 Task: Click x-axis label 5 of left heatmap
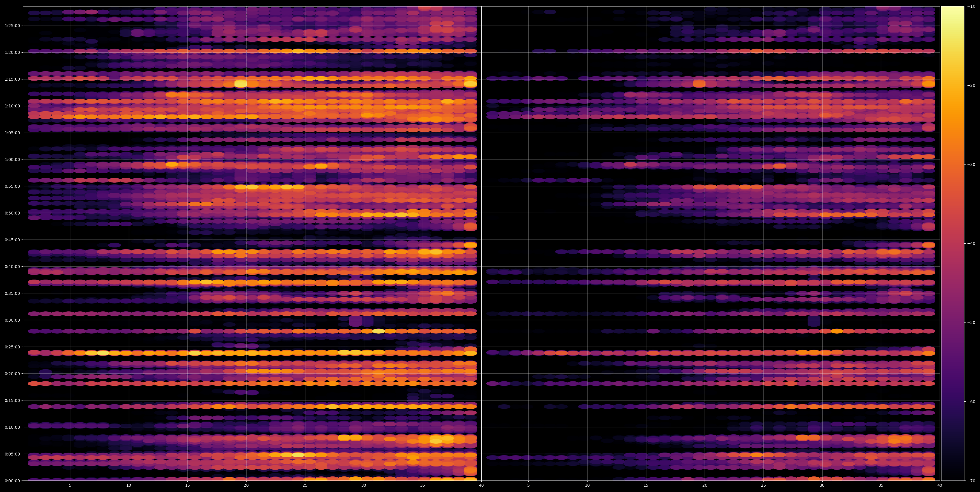click(x=70, y=486)
